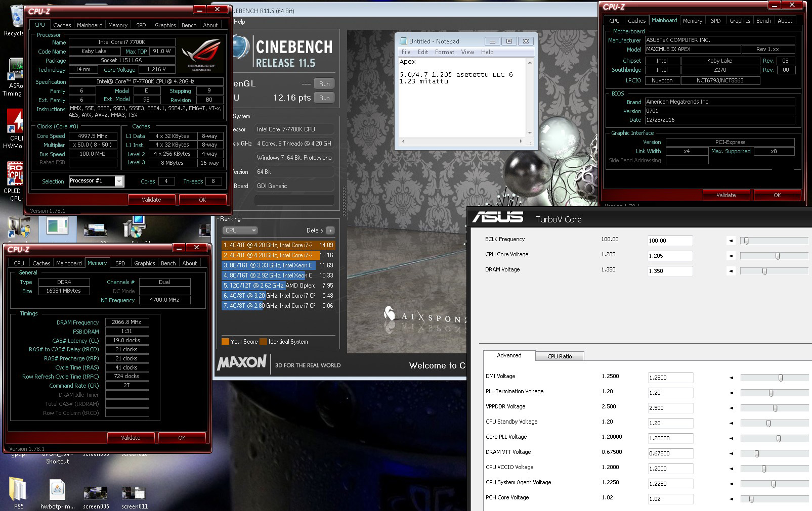Click the decrement arrow for VPPDDR Voltage

point(731,408)
